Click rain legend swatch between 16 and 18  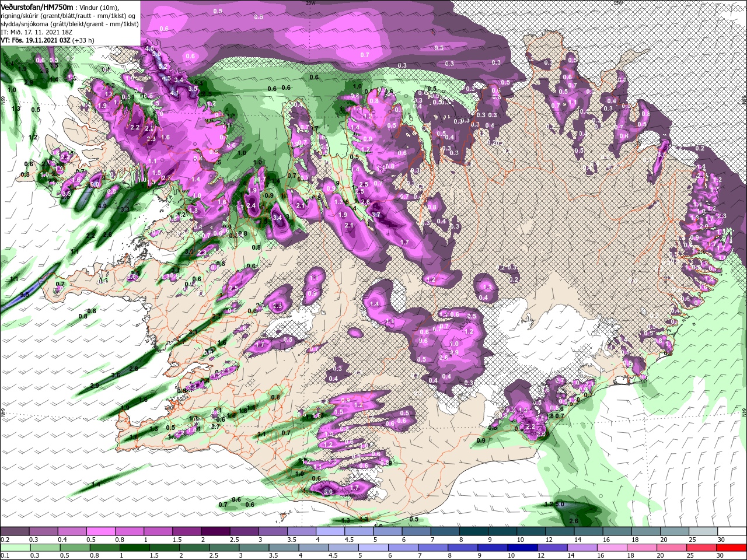[x=613, y=548]
